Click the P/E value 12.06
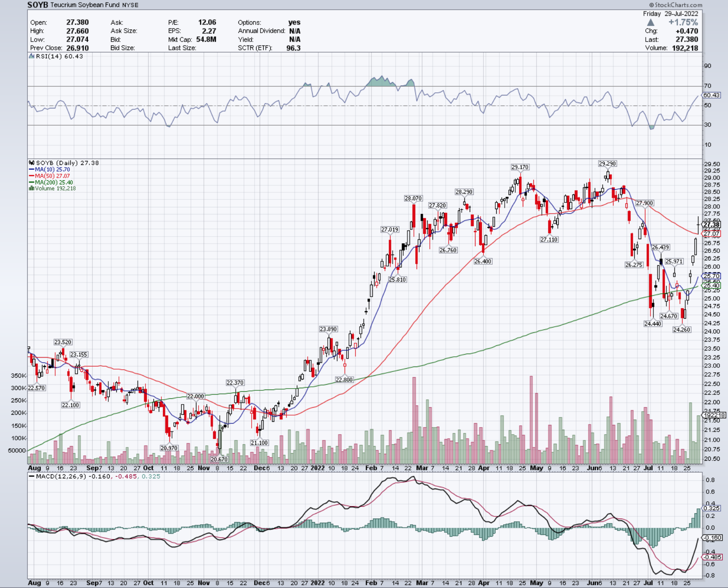The width and height of the screenshot is (728, 588). click(207, 22)
